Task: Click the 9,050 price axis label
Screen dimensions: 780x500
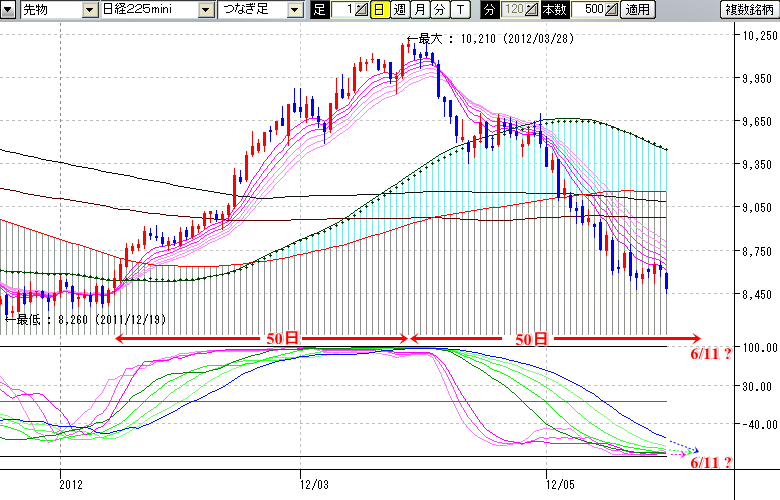Action: click(759, 208)
